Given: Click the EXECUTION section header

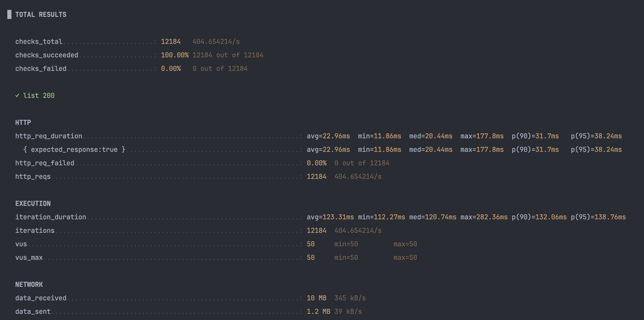Looking at the screenshot, I should (33, 204).
